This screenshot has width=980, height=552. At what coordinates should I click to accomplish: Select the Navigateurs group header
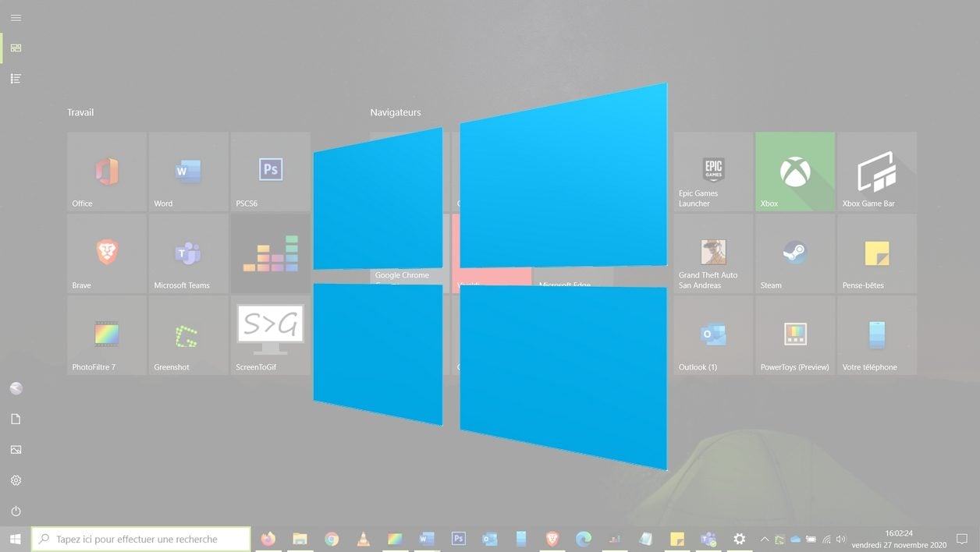[396, 112]
